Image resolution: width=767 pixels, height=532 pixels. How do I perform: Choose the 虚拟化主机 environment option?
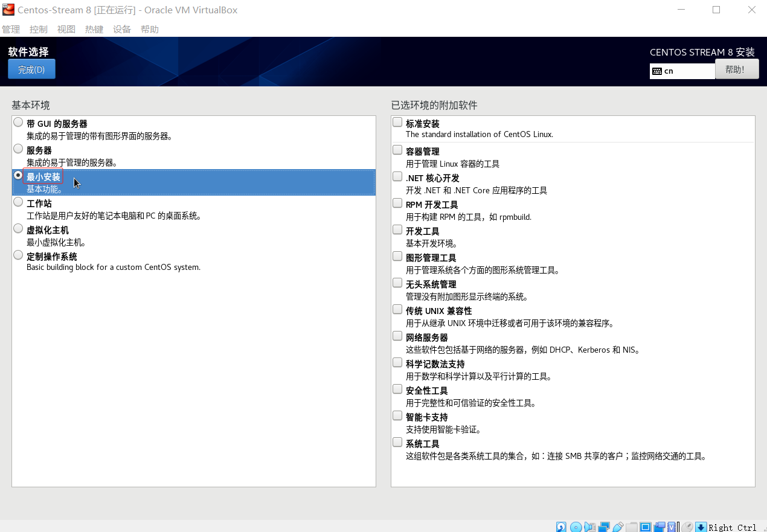pyautogui.click(x=18, y=229)
